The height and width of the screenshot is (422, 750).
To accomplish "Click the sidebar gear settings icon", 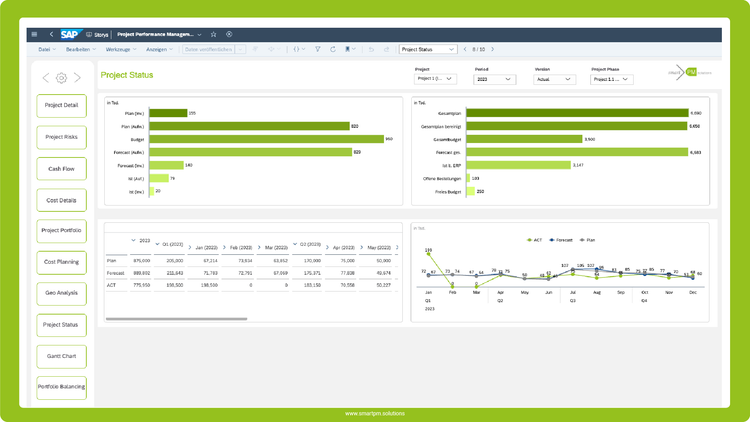I will 61,78.
